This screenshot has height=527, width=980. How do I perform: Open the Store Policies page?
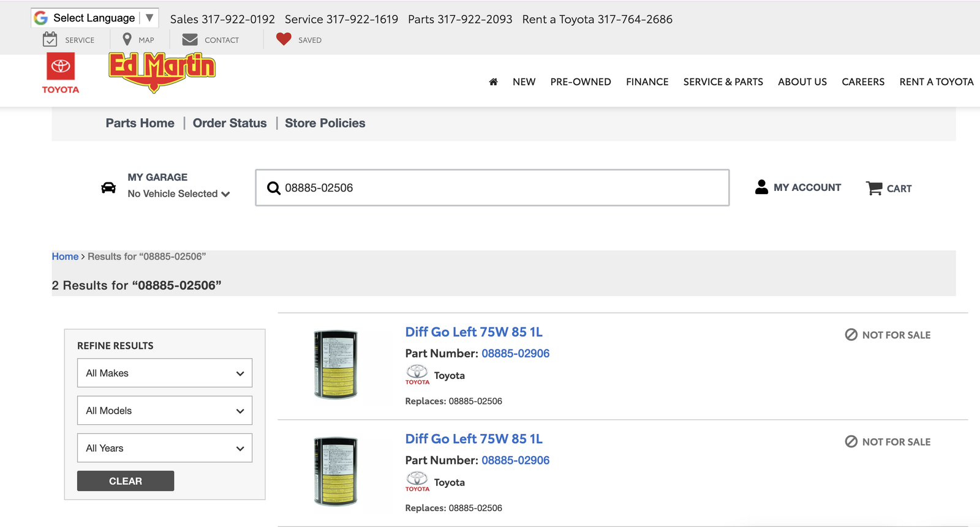tap(325, 123)
